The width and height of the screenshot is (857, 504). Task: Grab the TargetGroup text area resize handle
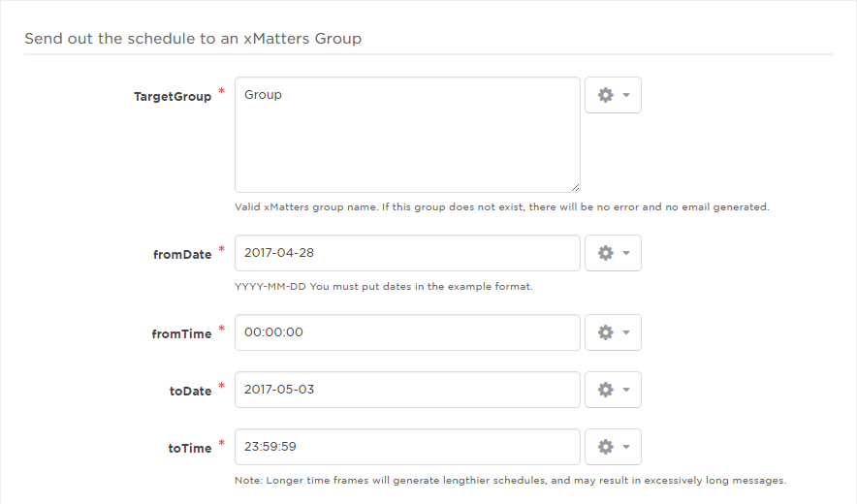(x=575, y=187)
